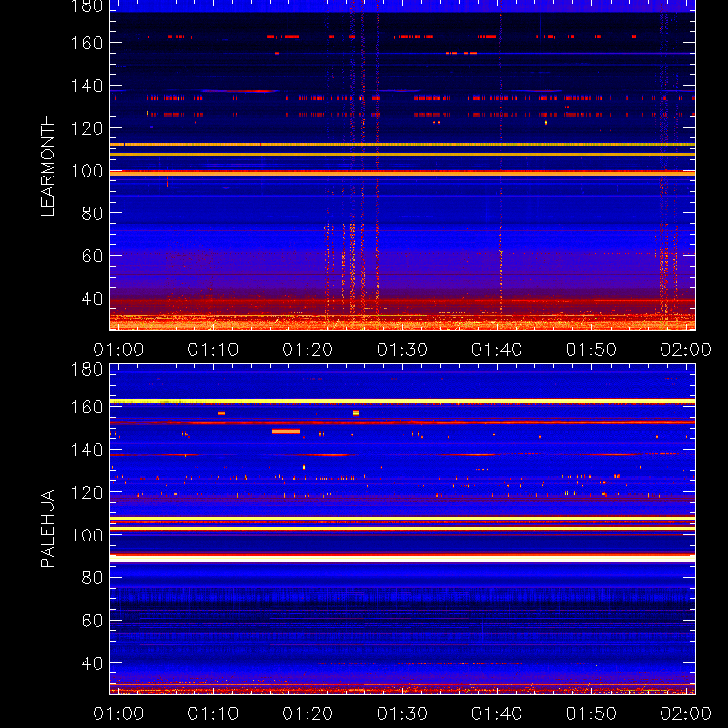
Task: Select the 120 frequency label on Learmonth plot
Action: point(86,128)
